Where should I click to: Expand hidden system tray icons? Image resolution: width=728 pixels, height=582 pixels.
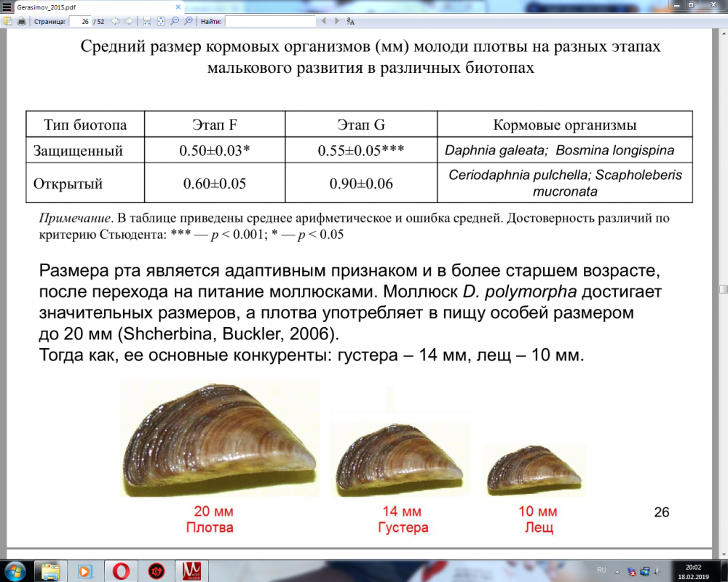click(x=619, y=570)
